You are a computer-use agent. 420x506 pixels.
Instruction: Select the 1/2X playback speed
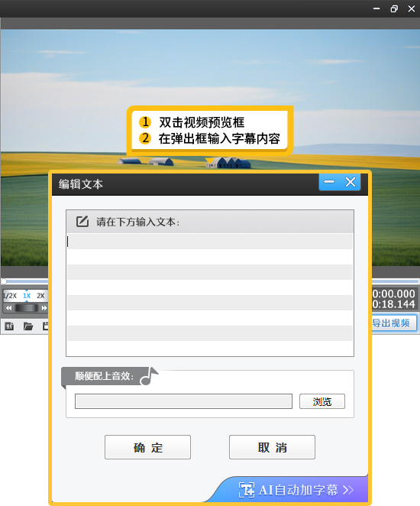[x=10, y=296]
